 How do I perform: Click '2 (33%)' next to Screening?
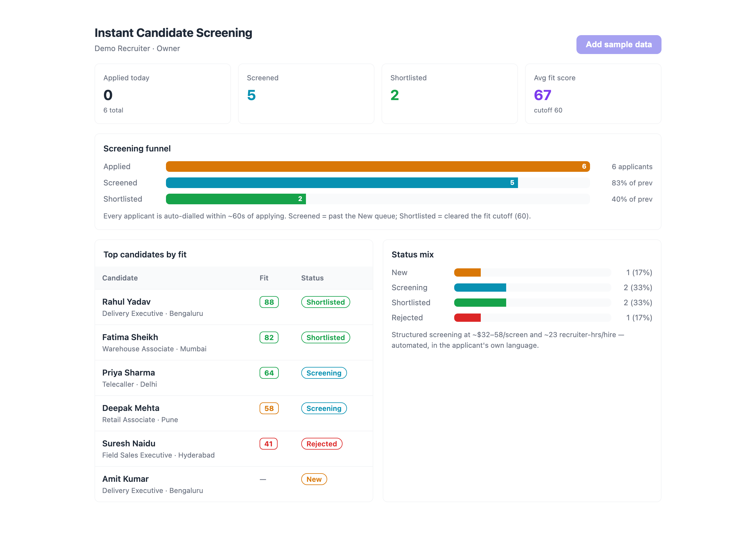coord(638,288)
